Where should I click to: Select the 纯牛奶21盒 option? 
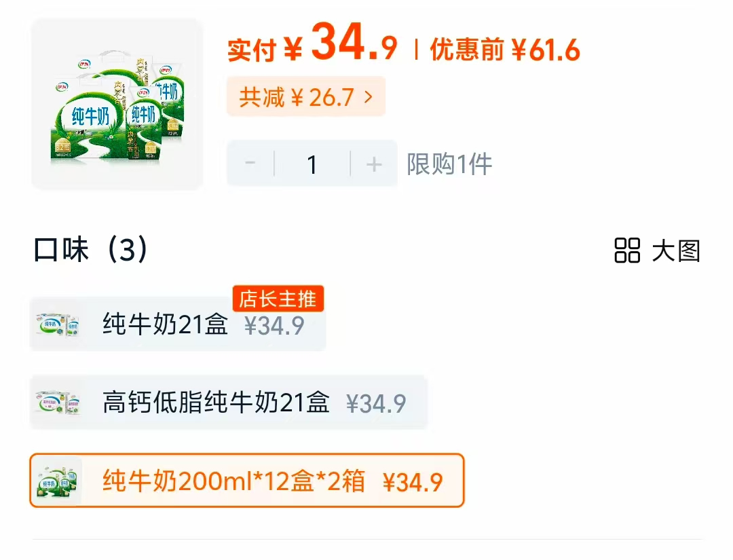178,324
